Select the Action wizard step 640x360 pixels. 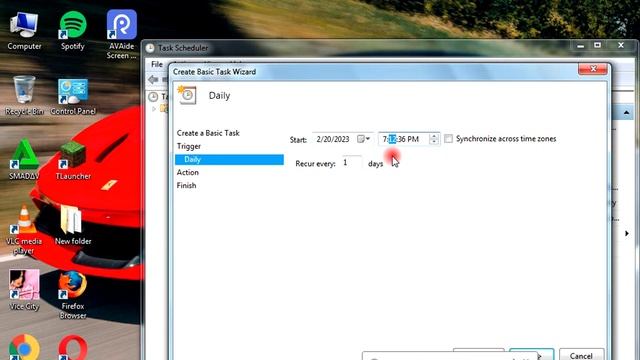188,172
